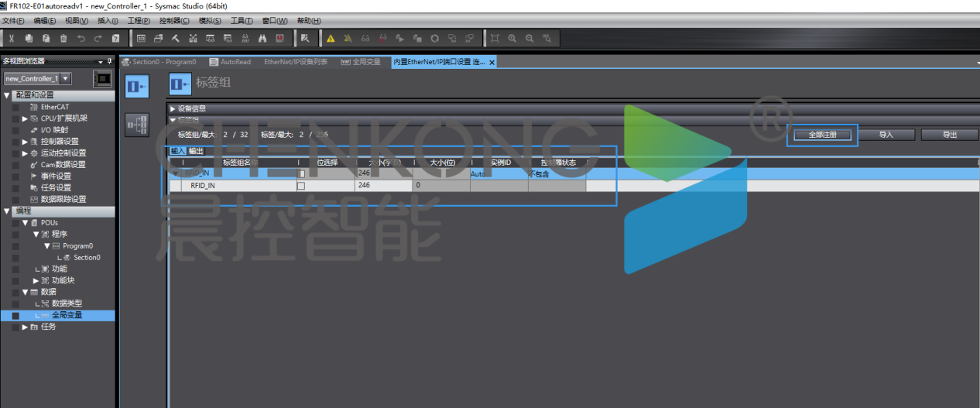Select the 输出 tag set tab
The height and width of the screenshot is (408, 980).
tap(196, 151)
